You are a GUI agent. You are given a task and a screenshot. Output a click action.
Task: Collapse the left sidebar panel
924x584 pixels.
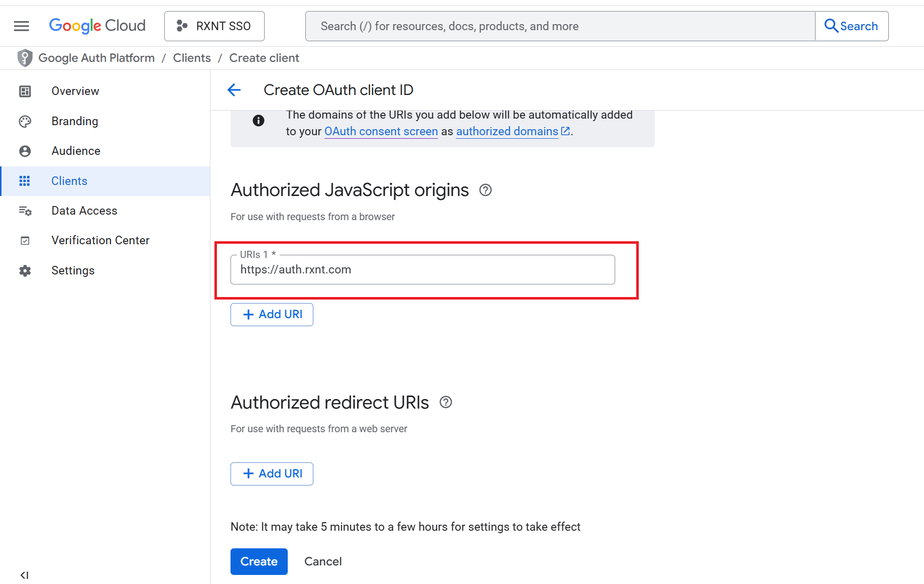[x=24, y=575]
